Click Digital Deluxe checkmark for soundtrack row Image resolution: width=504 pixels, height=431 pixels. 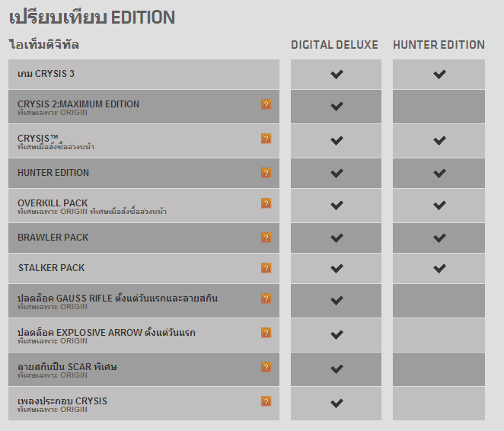[336, 403]
